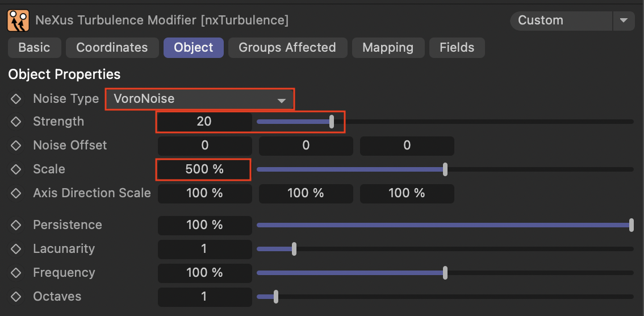Toggle keyframe diamond for Frequency
Image resolution: width=644 pixels, height=316 pixels.
(16, 273)
